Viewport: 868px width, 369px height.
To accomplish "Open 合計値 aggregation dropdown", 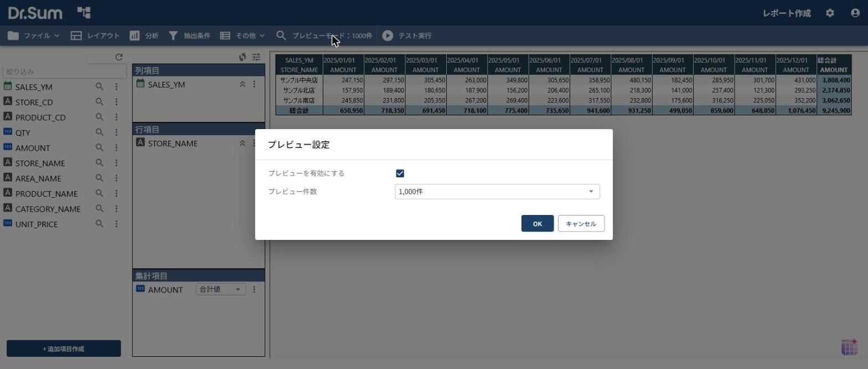I will (x=220, y=289).
